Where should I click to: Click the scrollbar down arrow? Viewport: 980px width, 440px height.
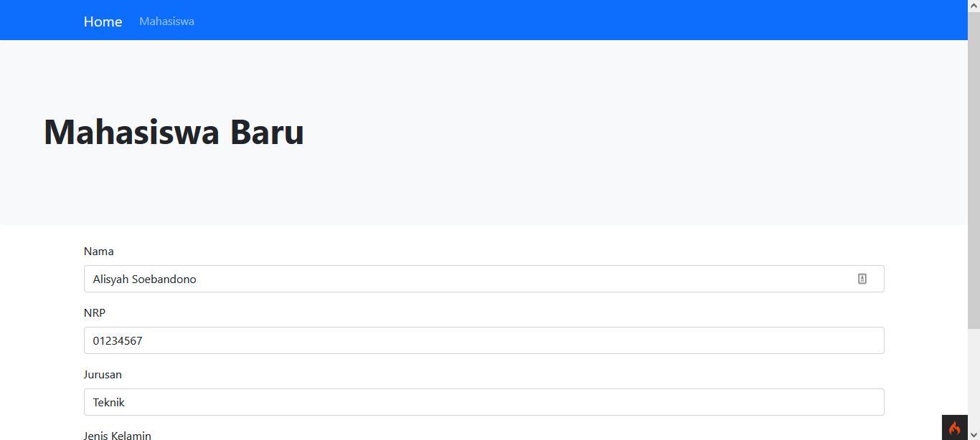click(974, 434)
